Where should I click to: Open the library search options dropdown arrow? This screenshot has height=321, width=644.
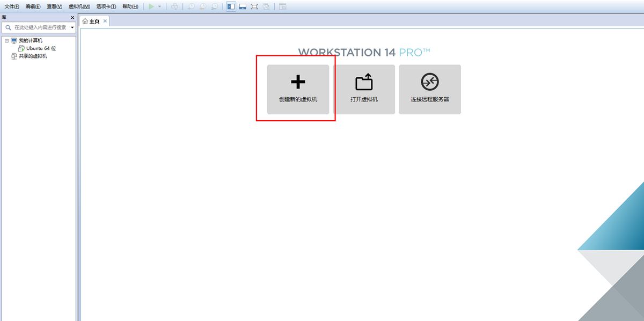(72, 27)
